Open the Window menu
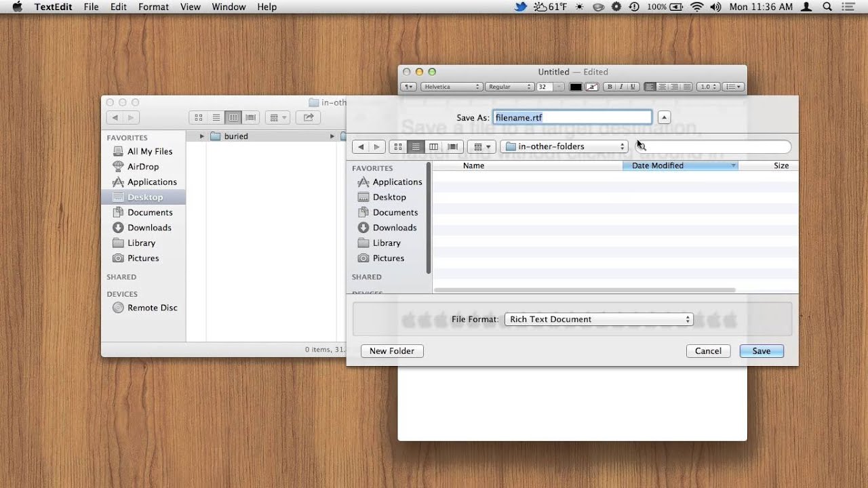Screen dimensions: 868x488 pyautogui.click(x=229, y=7)
